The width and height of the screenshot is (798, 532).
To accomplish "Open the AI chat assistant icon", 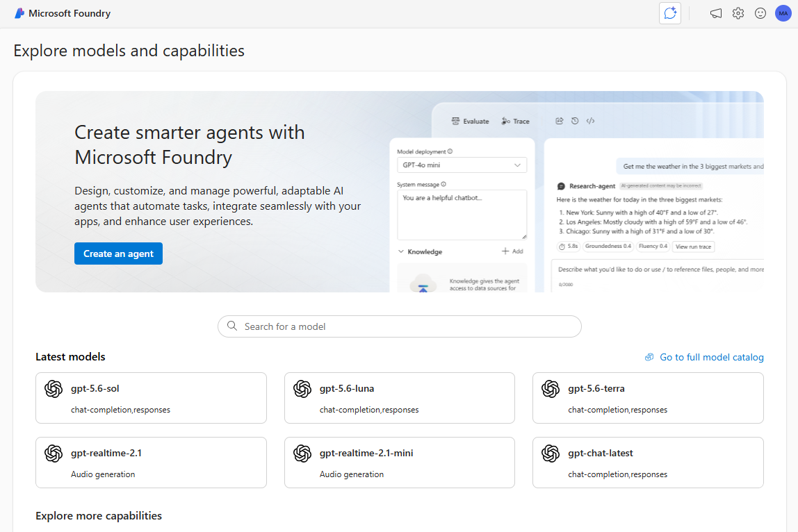I will point(670,13).
